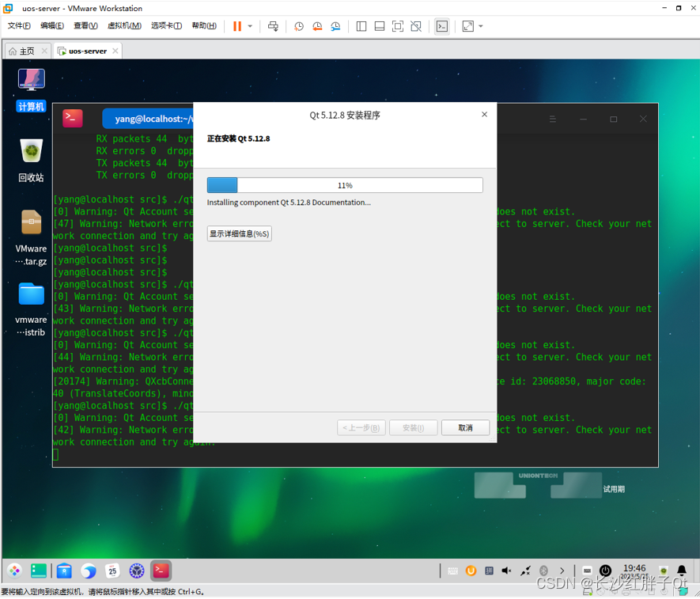The width and height of the screenshot is (700, 599).
Task: Click the stretch guest display icon
Action: 468,26
